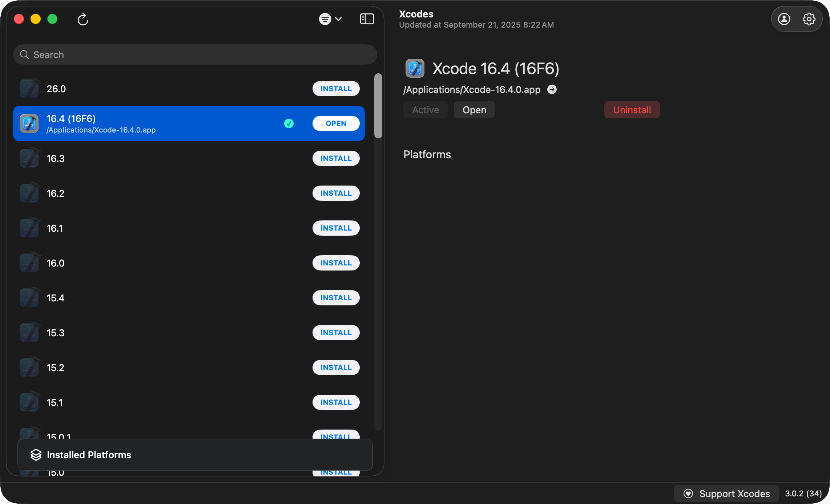Expand the Platforms section heading
Screen dimensions: 830x504
(x=427, y=154)
